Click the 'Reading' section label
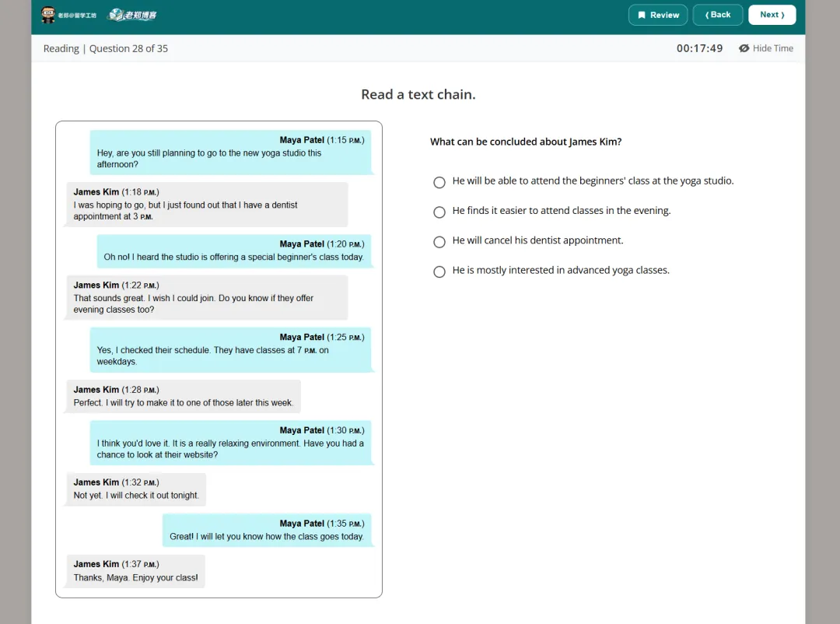Image resolution: width=840 pixels, height=624 pixels. tap(61, 48)
